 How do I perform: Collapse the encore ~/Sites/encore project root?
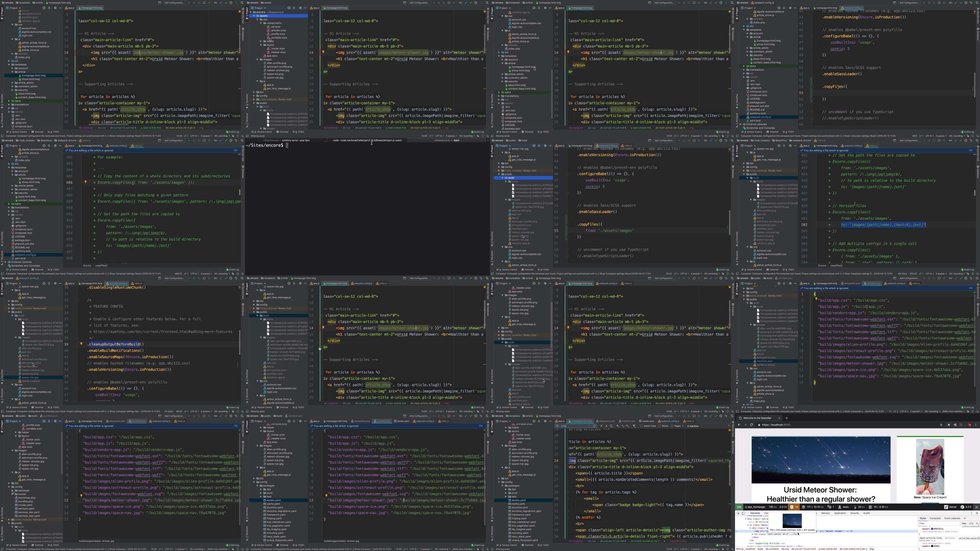tap(251, 12)
